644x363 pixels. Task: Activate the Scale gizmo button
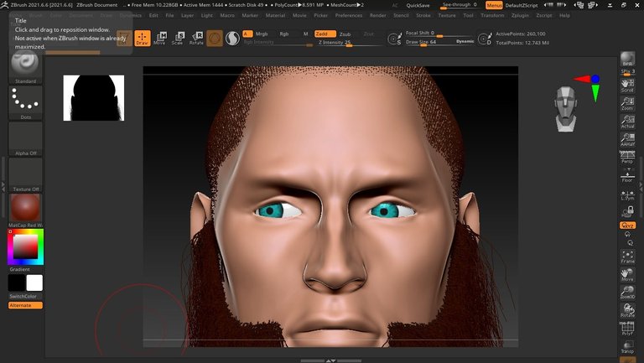coord(178,39)
